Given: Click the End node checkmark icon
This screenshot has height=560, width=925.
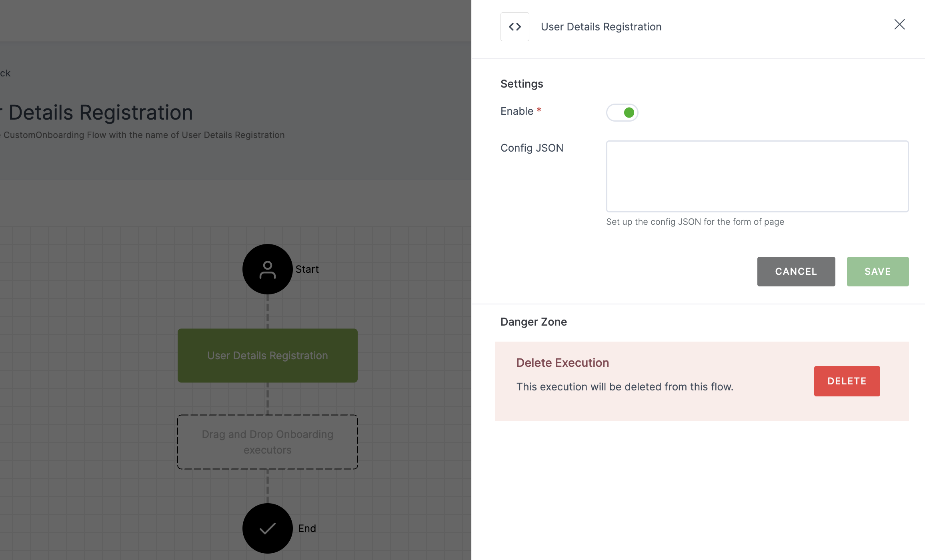Looking at the screenshot, I should 268,528.
